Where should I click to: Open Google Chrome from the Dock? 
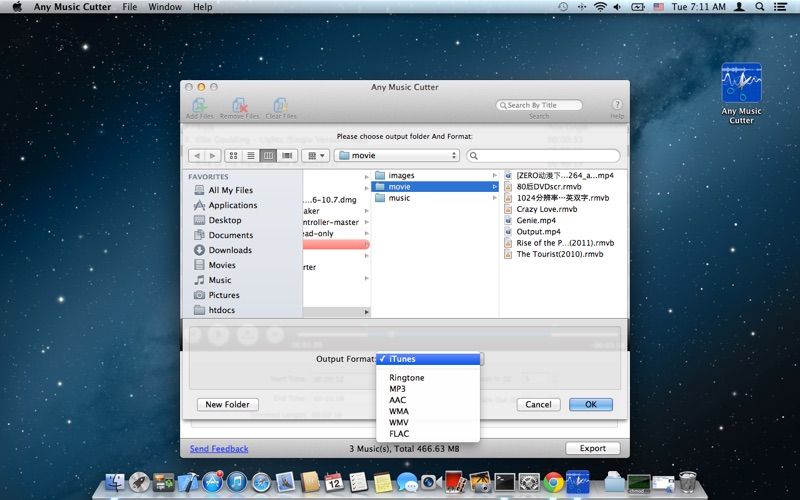tap(553, 482)
